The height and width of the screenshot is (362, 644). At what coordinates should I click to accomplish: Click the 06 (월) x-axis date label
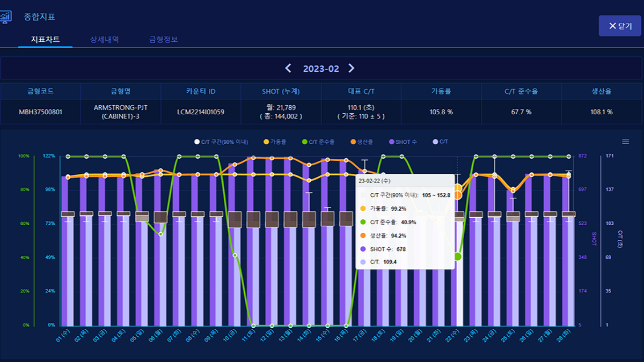157,336
